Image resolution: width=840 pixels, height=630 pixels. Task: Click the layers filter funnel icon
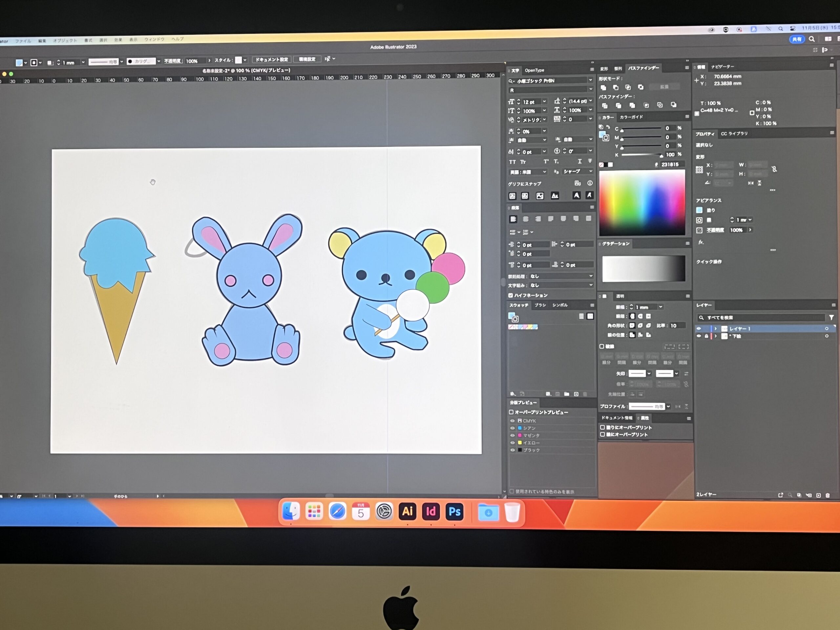pyautogui.click(x=831, y=318)
